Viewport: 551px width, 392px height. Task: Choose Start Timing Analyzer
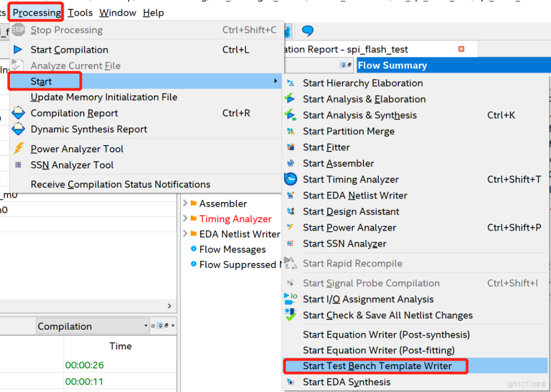tap(416, 179)
